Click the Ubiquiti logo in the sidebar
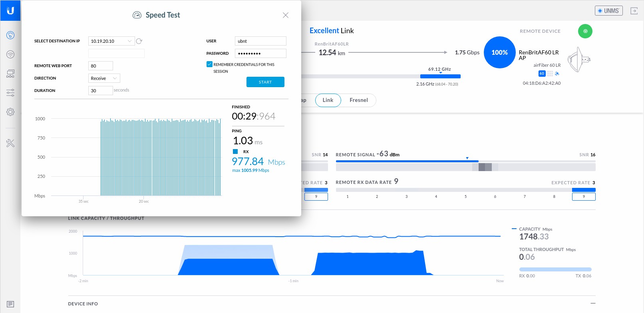This screenshot has height=313, width=644. tap(10, 10)
